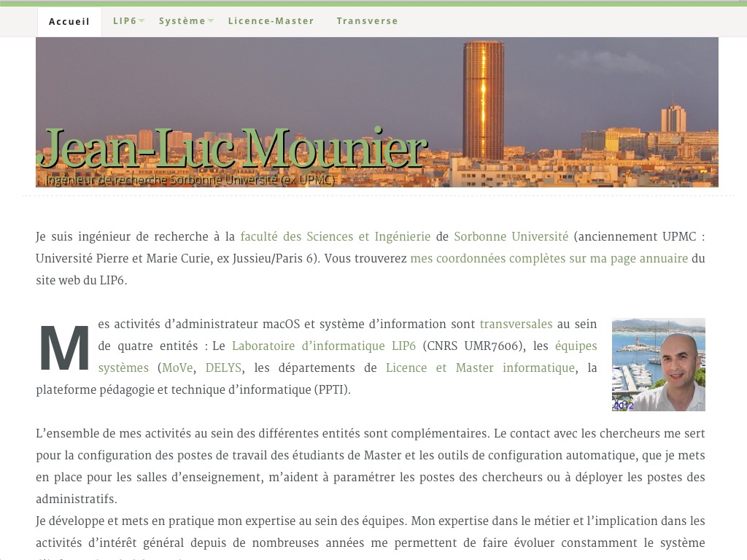Viewport: 747px width, 560px height.
Task: Open mes coordonnées complètes annuaire page
Action: pyautogui.click(x=549, y=258)
